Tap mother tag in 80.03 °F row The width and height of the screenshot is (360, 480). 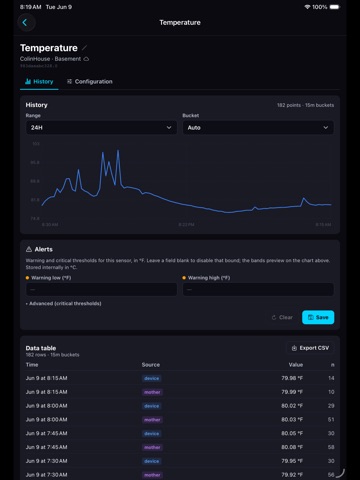coord(152,420)
